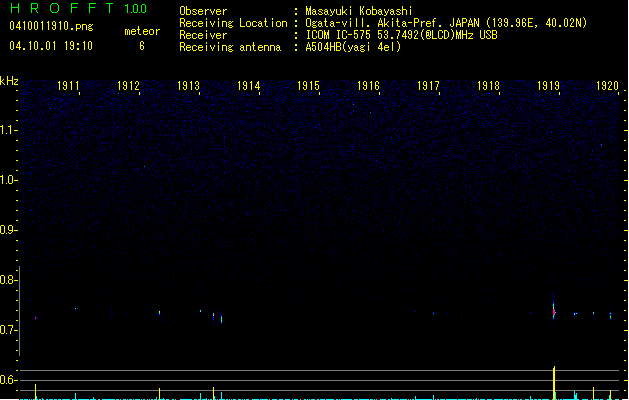Click the 1914 time marker
Viewport: 629px width, 400px height.
tap(248, 86)
